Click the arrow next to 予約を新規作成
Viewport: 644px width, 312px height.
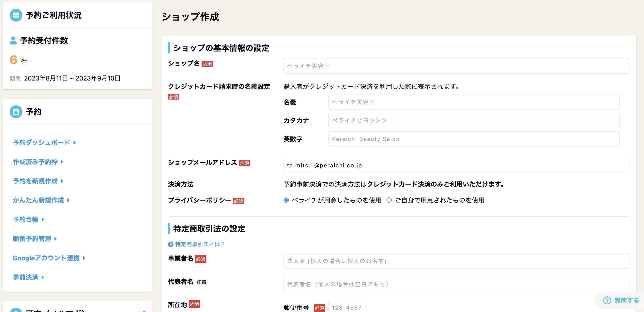click(x=62, y=181)
